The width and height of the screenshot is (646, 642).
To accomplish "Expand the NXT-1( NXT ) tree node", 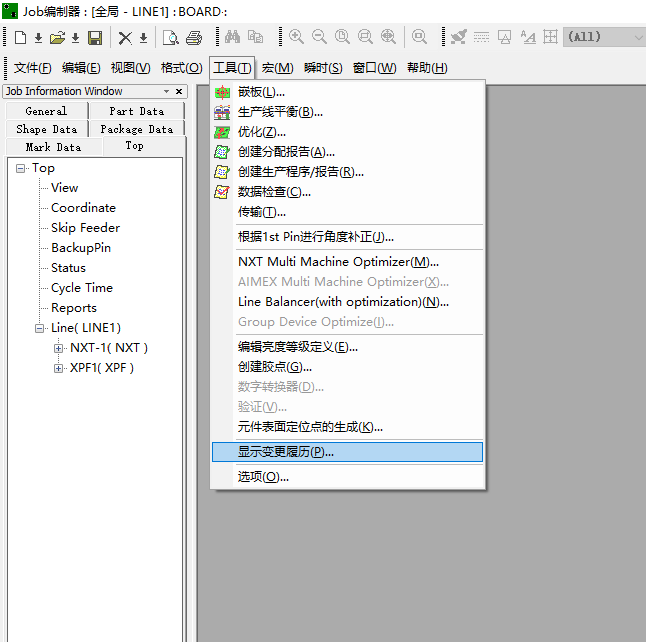I will (x=59, y=348).
